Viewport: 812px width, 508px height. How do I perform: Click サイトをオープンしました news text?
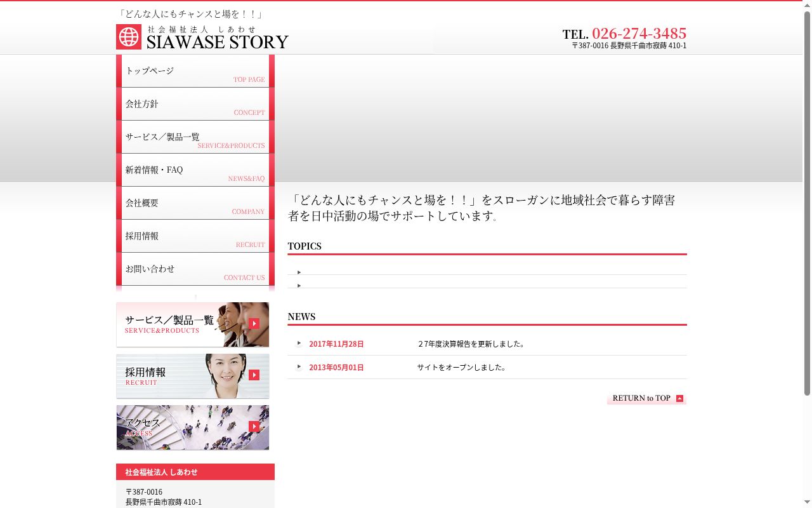coord(462,368)
